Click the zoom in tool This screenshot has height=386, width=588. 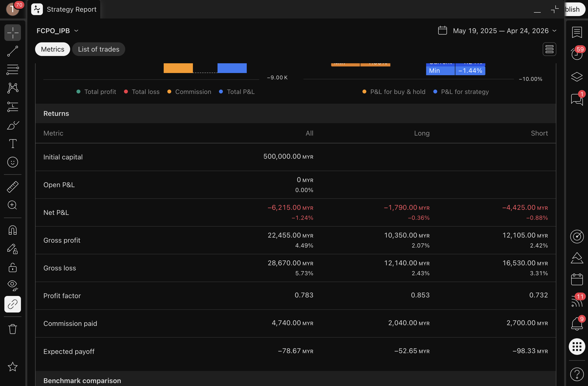pyautogui.click(x=12, y=205)
